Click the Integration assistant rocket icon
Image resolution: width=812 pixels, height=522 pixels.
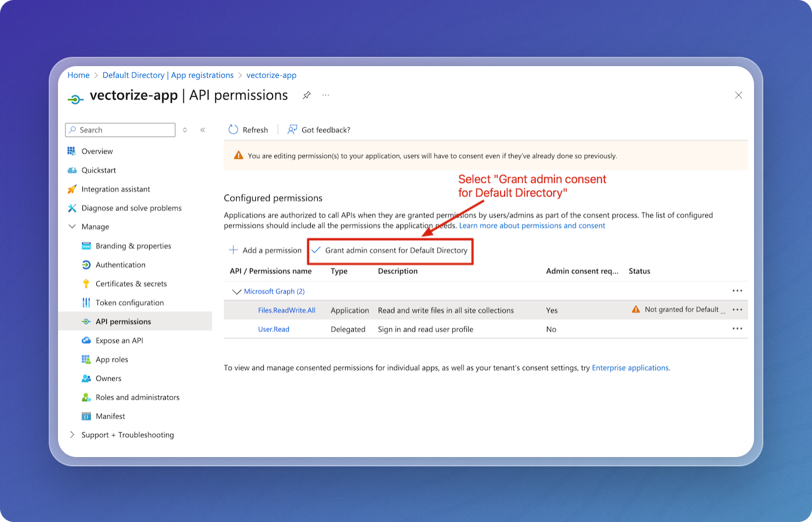[72, 189]
